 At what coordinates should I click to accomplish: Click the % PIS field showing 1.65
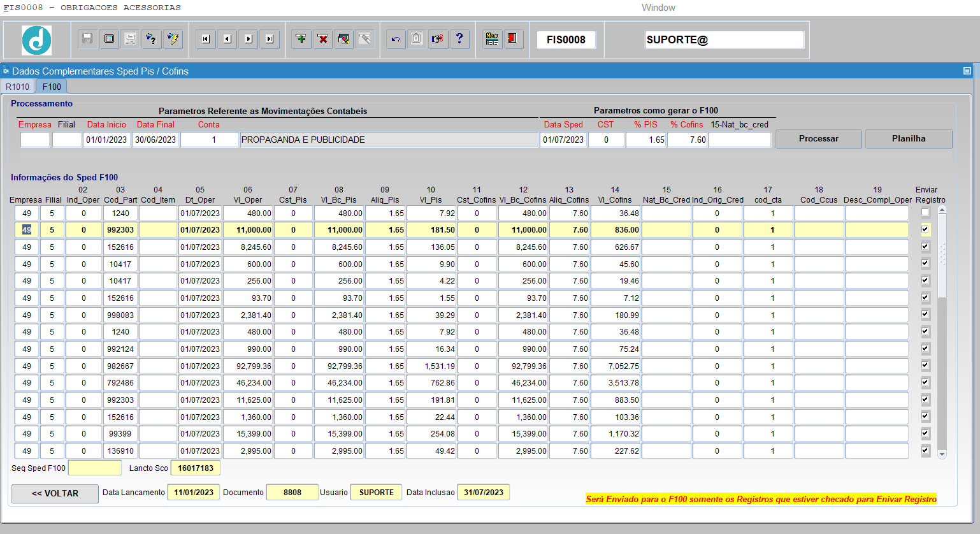pyautogui.click(x=646, y=140)
